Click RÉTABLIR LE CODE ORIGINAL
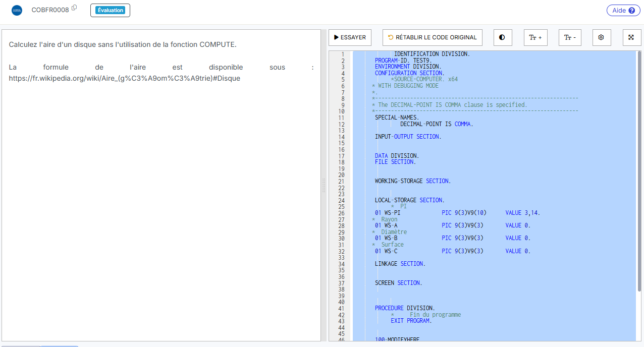The image size is (644, 347). click(x=432, y=37)
